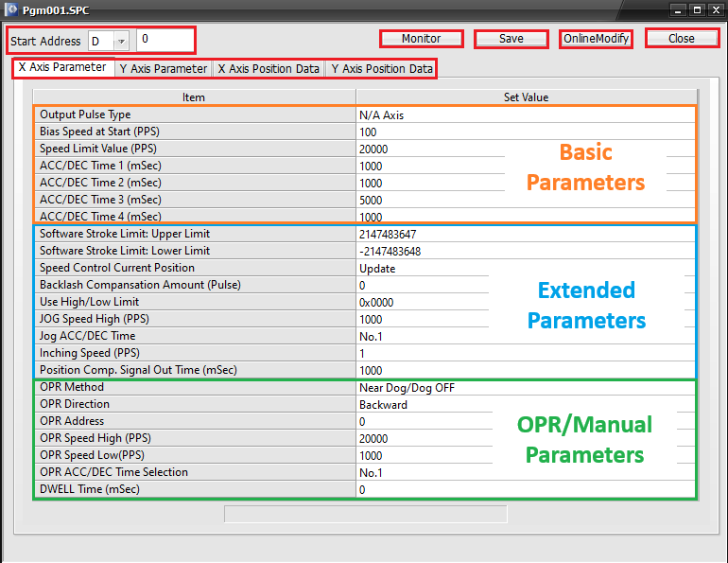Maximize the Pgm001.SPC window
The image size is (728, 563).
pos(697,9)
